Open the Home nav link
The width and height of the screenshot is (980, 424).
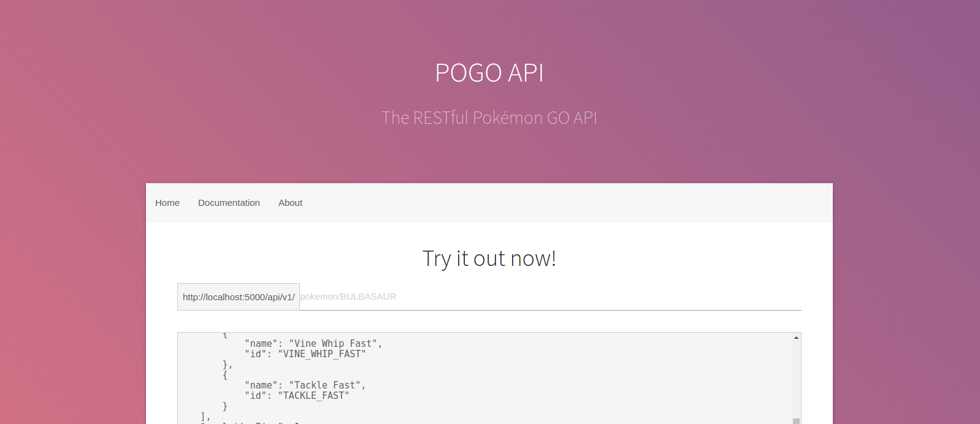tap(167, 203)
